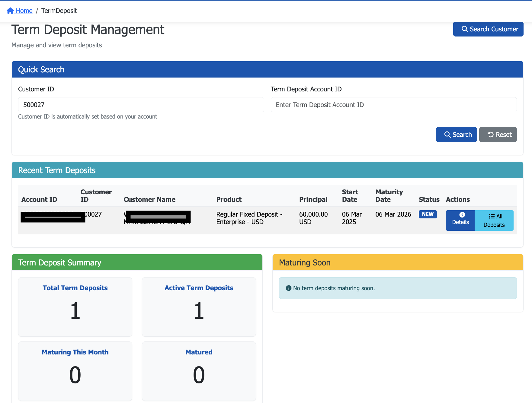
Task: Click the Home house icon in breadcrumb
Action: (x=10, y=11)
